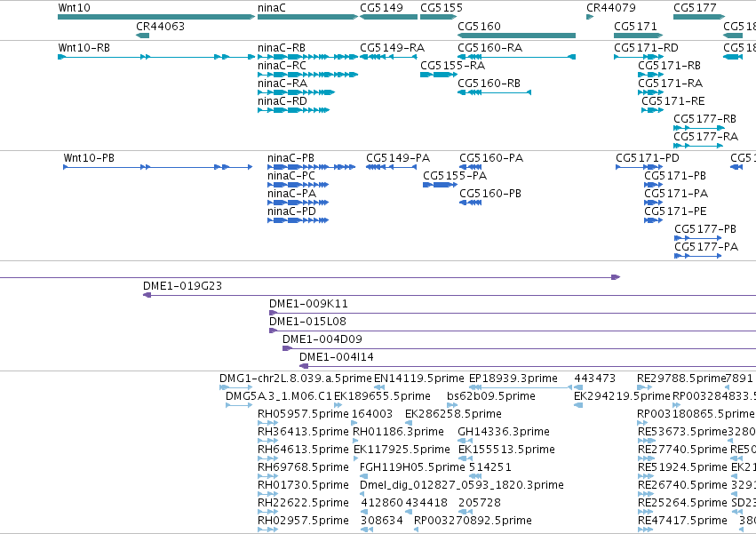Click protein ninaC-PD

(298, 220)
